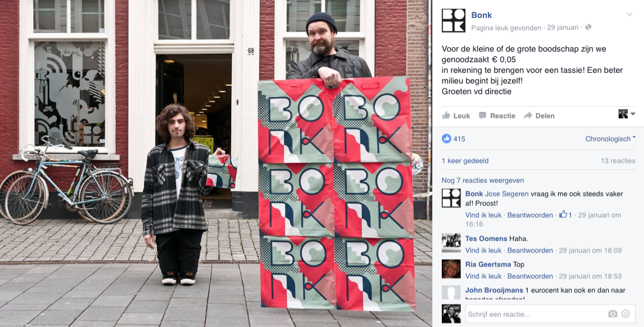The image size is (644, 327).
Task: Click the Bonk page logo avatar
Action: 454,21
